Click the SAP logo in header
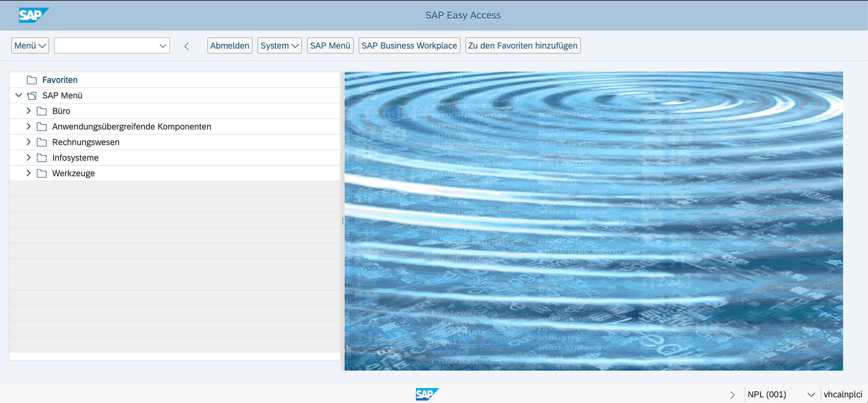Screen dimensions: 868x403 33,15
